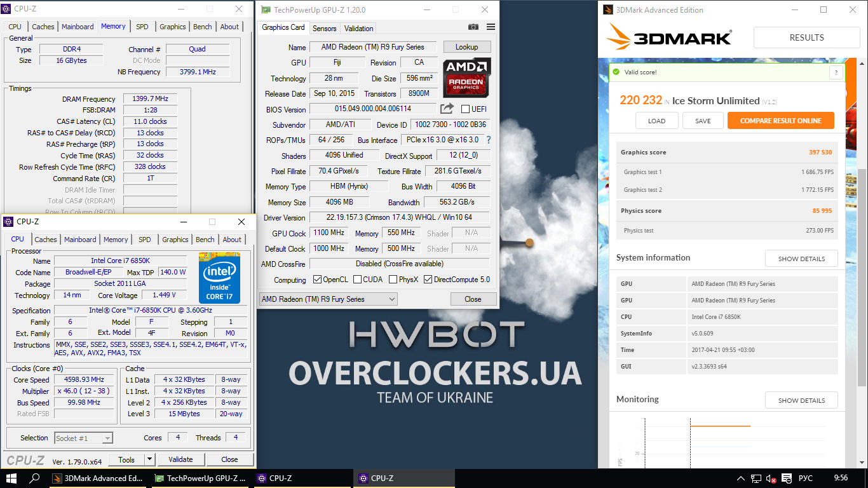Click GPU Clock 1100 MHz field
The height and width of the screenshot is (488, 868).
[x=329, y=233]
